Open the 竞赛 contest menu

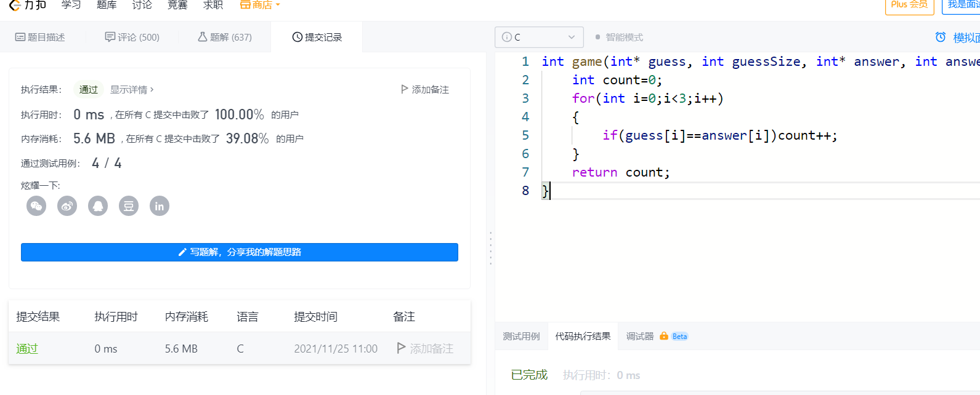[177, 5]
